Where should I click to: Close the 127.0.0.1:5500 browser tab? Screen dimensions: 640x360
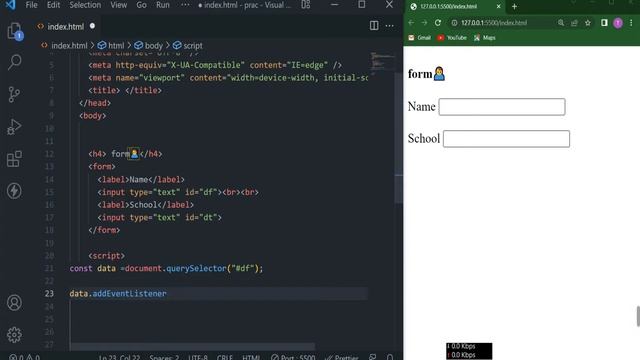(498, 7)
